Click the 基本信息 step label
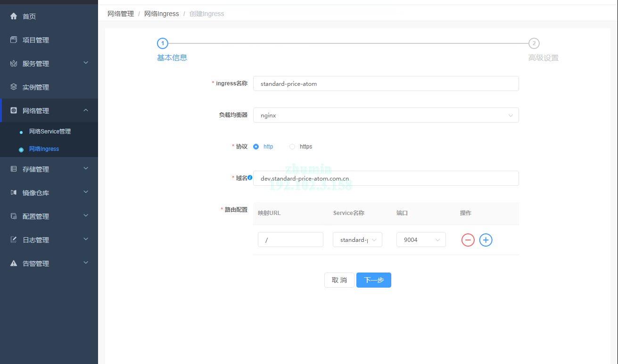Viewport: 618px width, 364px height. (172, 58)
